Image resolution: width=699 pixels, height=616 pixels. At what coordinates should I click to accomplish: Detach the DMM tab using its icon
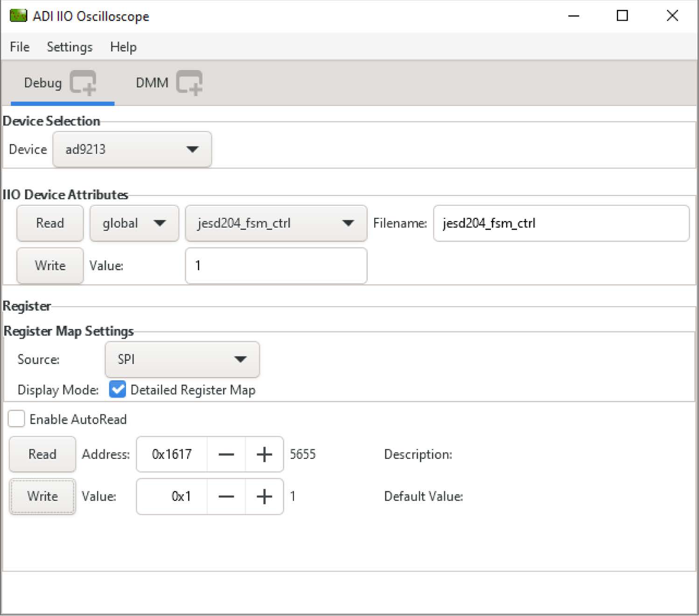189,83
